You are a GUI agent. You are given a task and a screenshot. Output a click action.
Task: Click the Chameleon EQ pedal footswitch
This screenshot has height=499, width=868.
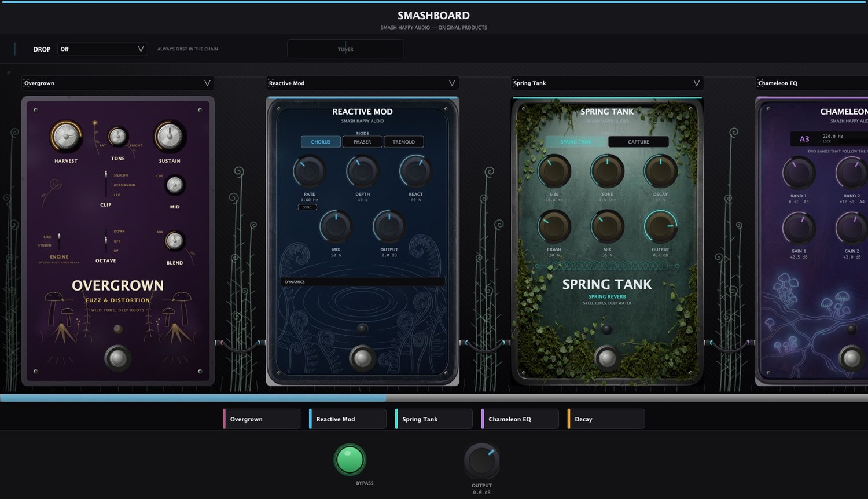pyautogui.click(x=852, y=358)
